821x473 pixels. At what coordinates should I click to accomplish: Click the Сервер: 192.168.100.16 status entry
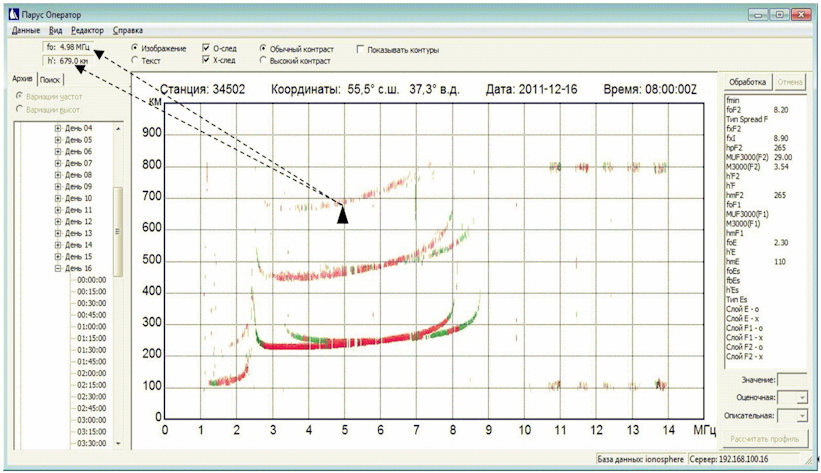pos(729,459)
